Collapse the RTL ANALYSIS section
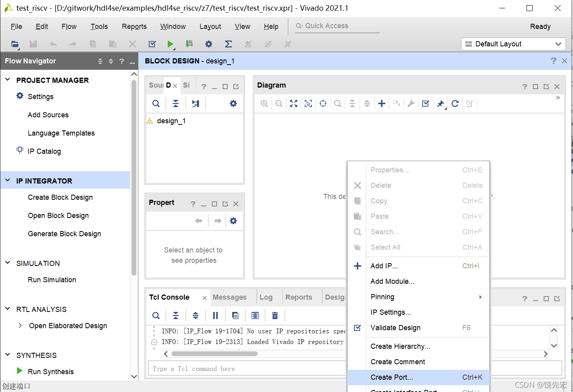This screenshot has width=573, height=392. point(8,309)
